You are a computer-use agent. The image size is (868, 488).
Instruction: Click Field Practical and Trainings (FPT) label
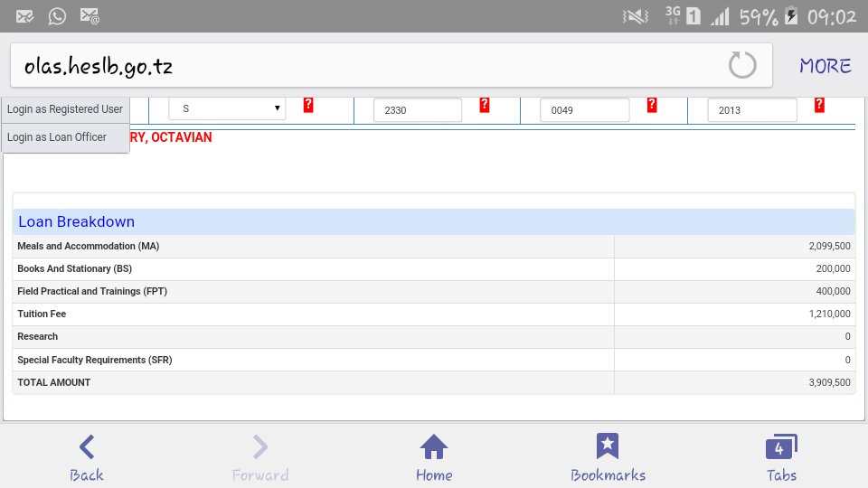[92, 292]
